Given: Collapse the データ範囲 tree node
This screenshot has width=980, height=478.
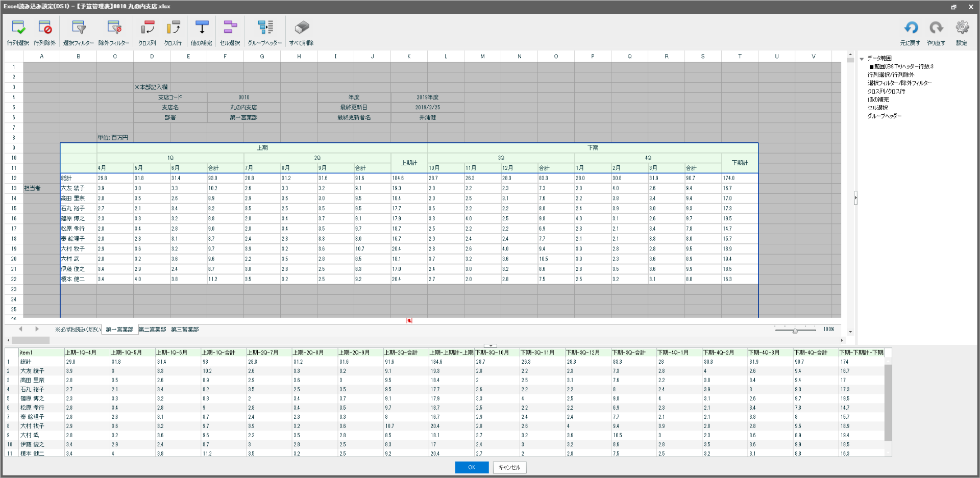Looking at the screenshot, I should 862,59.
